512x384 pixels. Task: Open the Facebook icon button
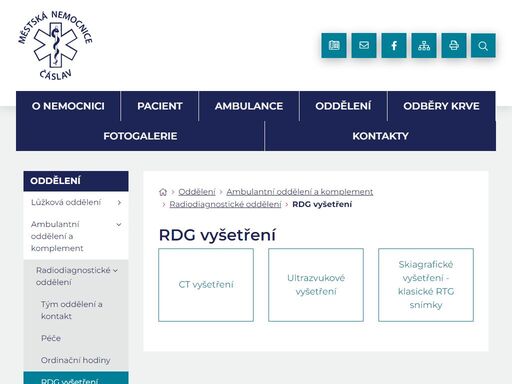(394, 45)
